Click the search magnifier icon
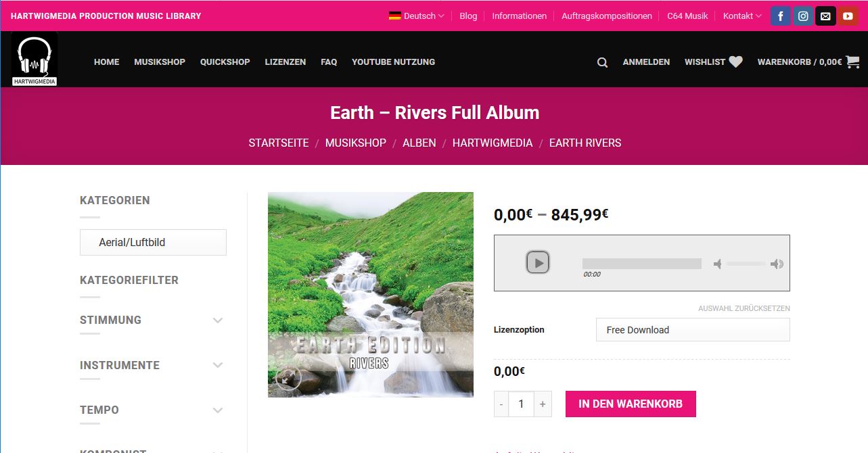The image size is (868, 453). pyautogui.click(x=602, y=62)
